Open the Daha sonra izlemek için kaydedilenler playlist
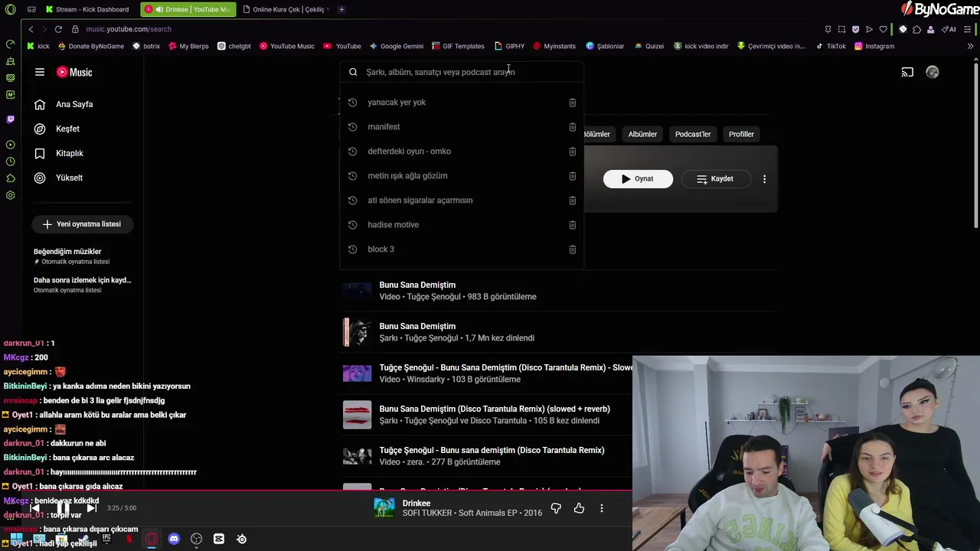Viewport: 980px width, 551px height. click(82, 285)
